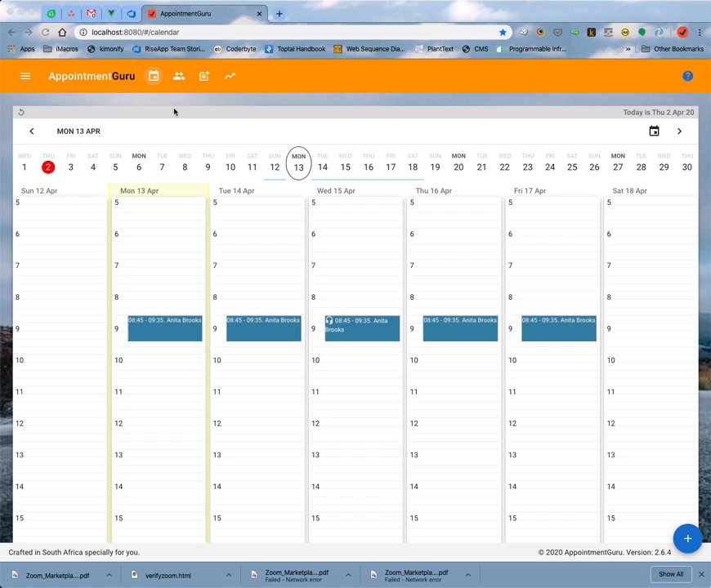Open the date picker calendar icon

pyautogui.click(x=654, y=131)
